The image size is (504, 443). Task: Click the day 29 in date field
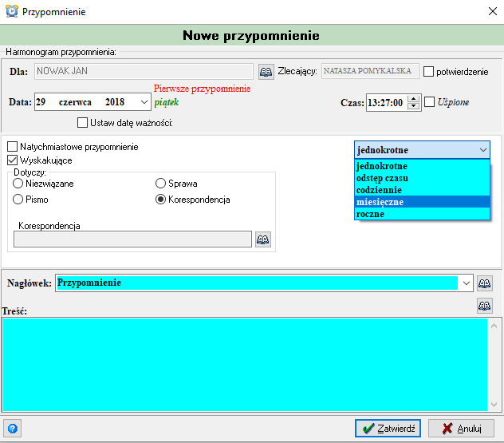(x=41, y=102)
